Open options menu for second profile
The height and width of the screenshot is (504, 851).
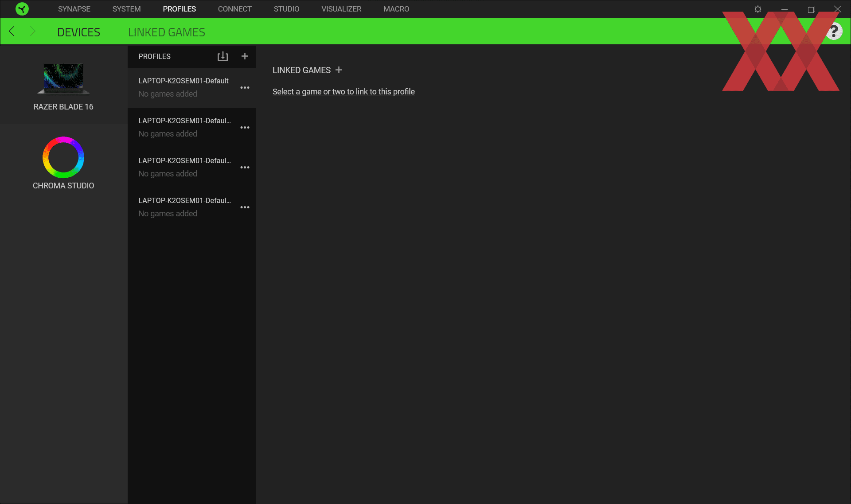click(245, 128)
